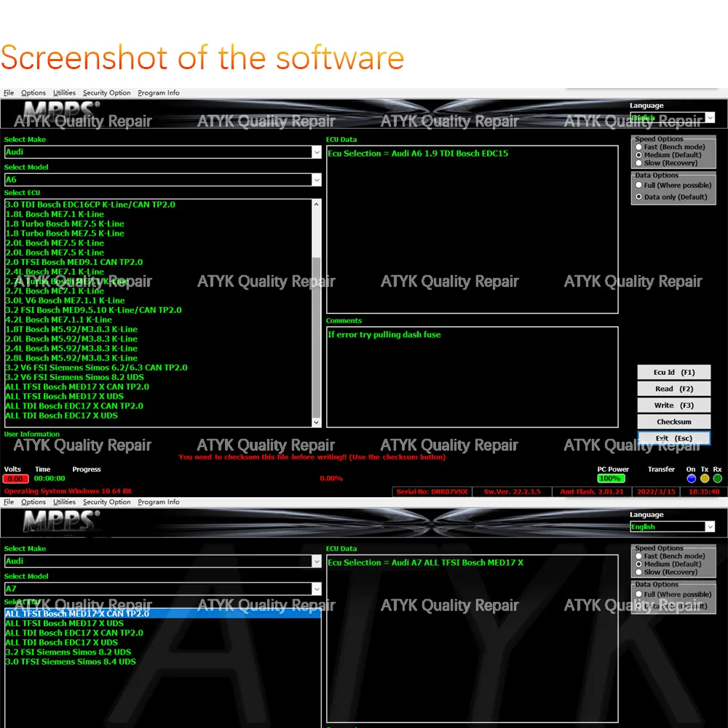Enable Full (Where possible) data option

(639, 185)
